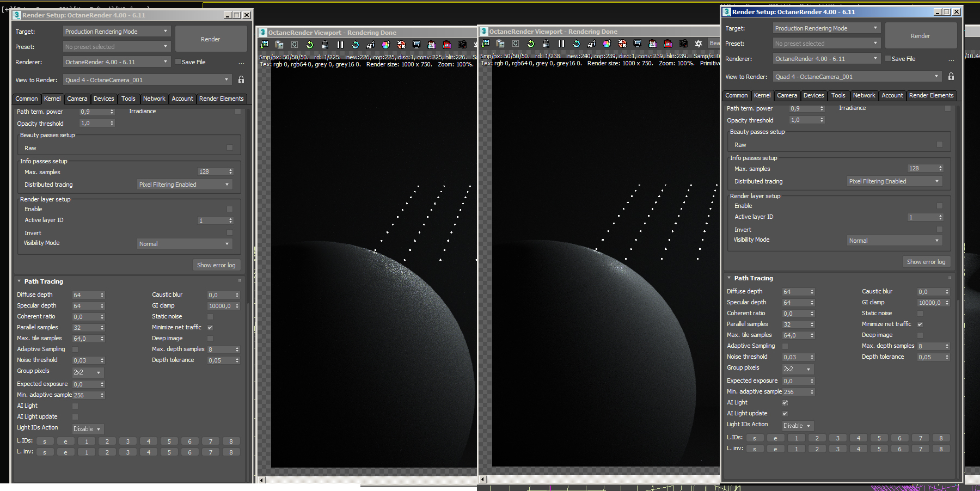This screenshot has width=980, height=491.
Task: Click the aperture shutter icon in right viewport
Action: (699, 44)
